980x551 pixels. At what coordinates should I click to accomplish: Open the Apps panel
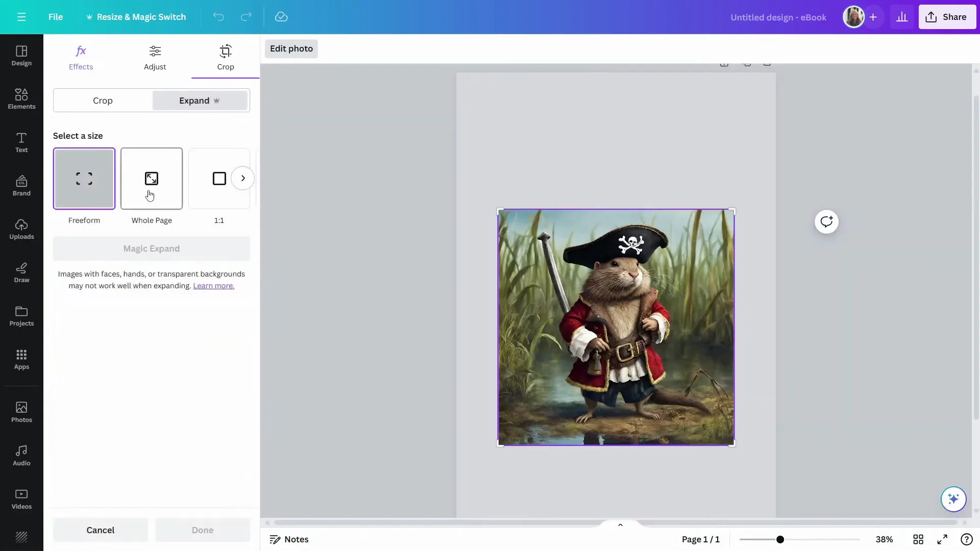(x=21, y=360)
